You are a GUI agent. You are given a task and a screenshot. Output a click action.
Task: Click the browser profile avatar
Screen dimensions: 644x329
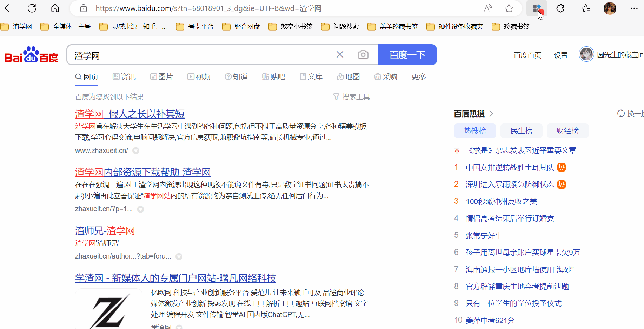610,8
